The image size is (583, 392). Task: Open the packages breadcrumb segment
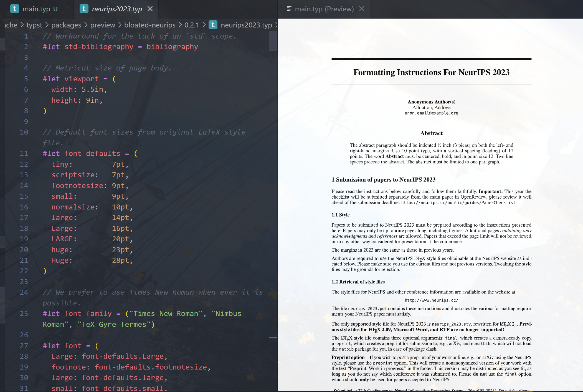[66, 25]
